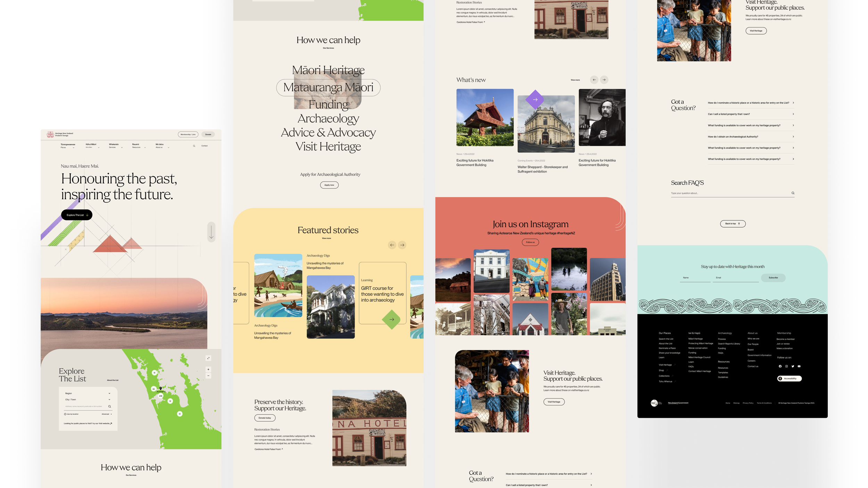Click the Heritage New Zealand Pouhere Taonga header logo
Screen dimensions: 868x488
(x=60, y=134)
